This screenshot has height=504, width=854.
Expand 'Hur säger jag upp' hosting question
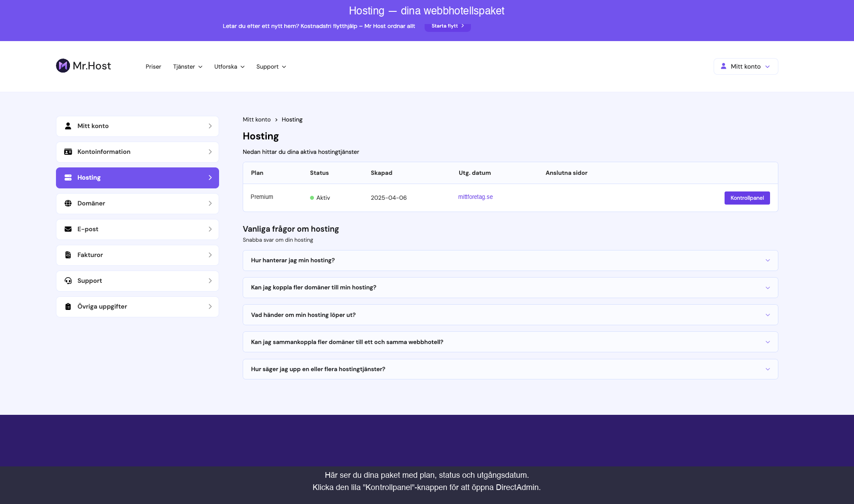510,369
